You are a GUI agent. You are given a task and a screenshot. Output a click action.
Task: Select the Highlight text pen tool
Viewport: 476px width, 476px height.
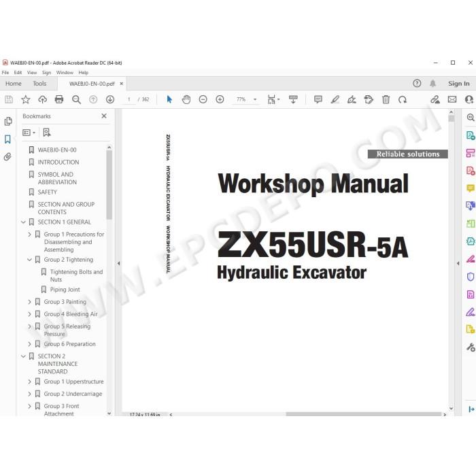(335, 99)
